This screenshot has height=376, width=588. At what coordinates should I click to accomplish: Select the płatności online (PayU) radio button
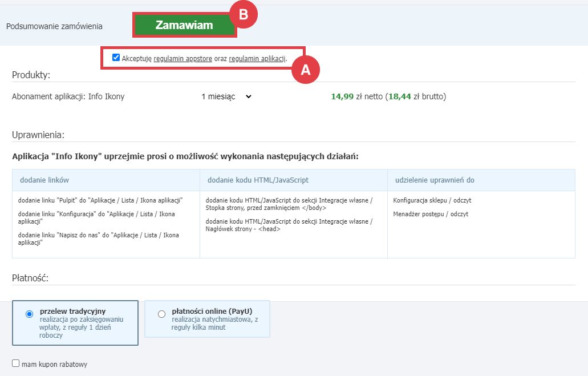(161, 314)
